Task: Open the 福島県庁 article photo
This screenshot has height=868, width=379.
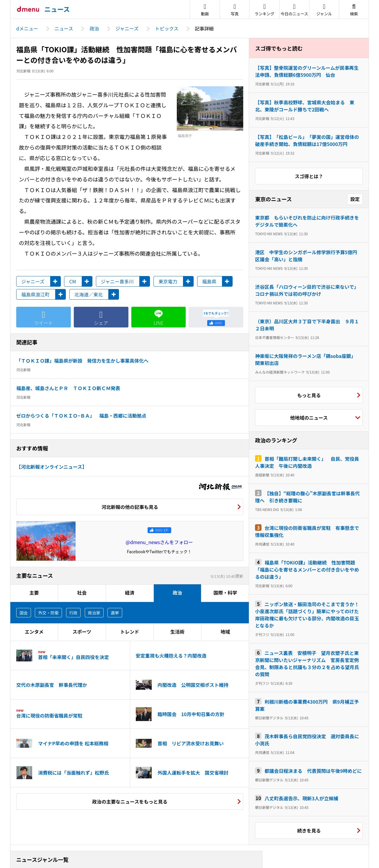Action: tap(210, 108)
